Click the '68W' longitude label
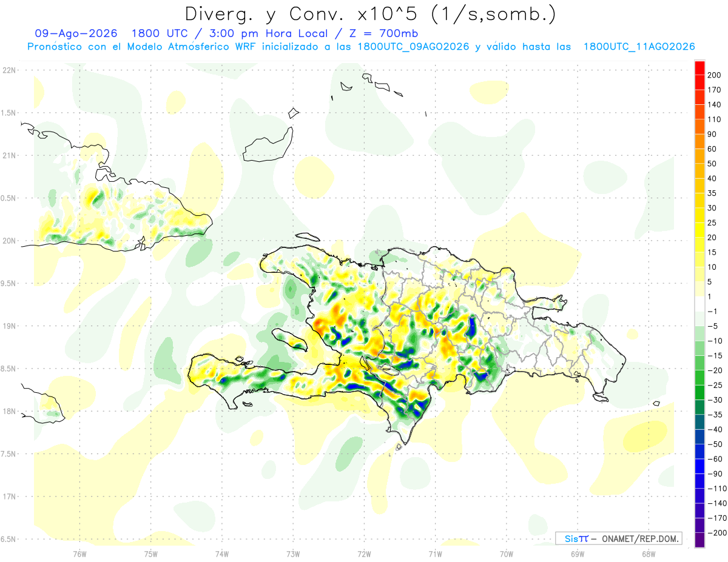This screenshot has height=562, width=728. [648, 554]
